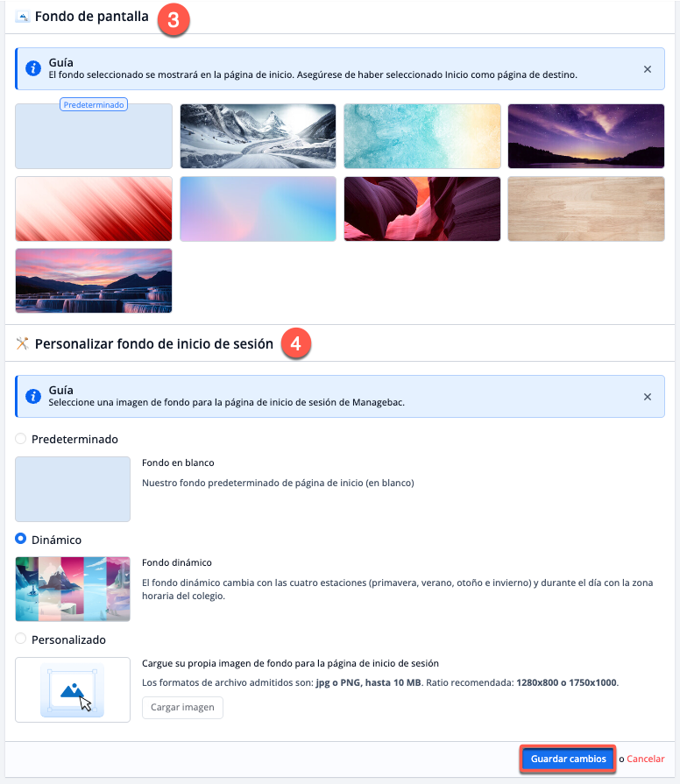
Task: Select the Dinámico radio option
Action: pos(21,540)
